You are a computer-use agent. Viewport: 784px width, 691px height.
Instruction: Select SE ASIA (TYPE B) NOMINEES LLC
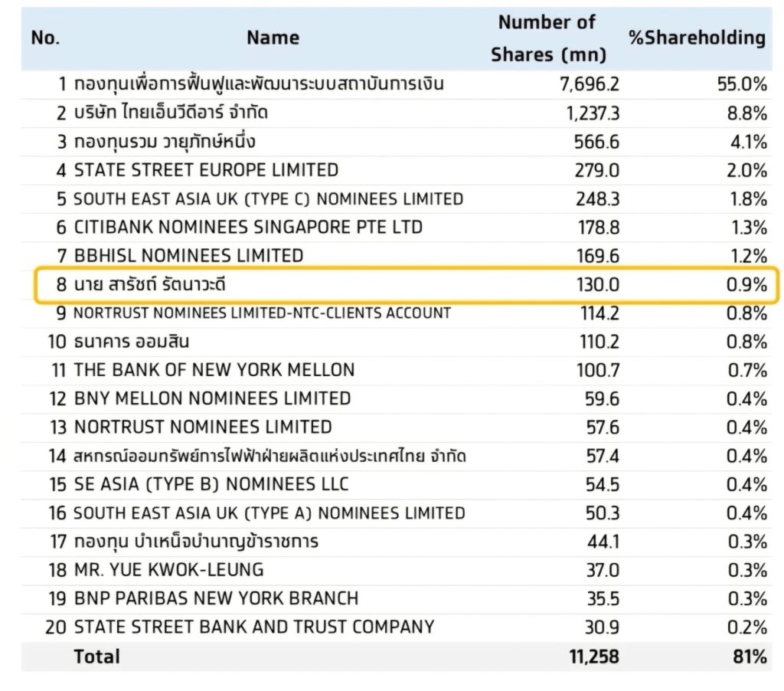point(211,485)
